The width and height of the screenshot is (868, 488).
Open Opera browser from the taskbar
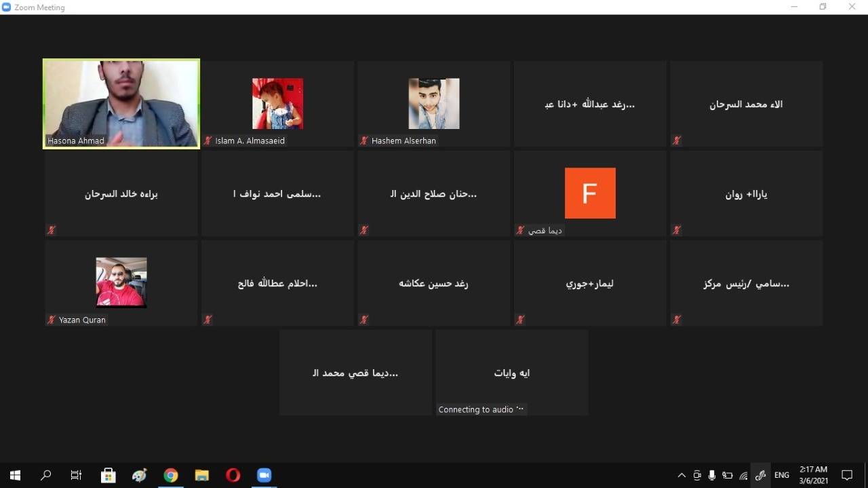point(233,475)
